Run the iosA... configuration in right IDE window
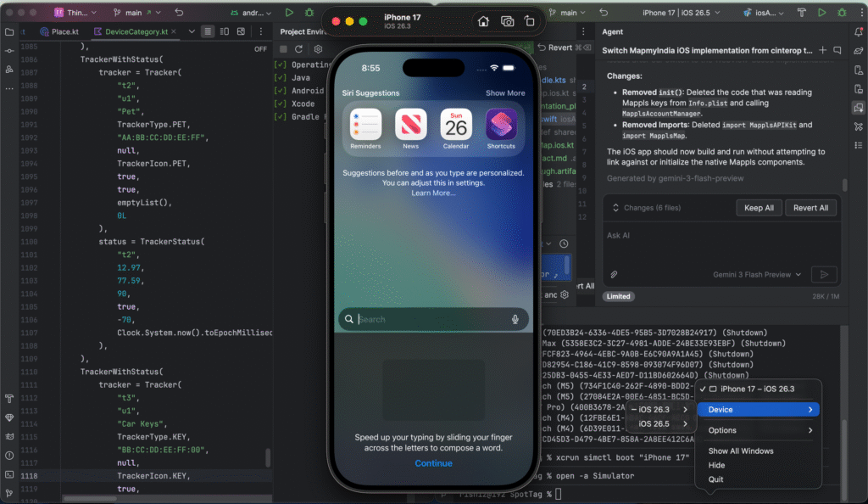The image size is (868, 504). (822, 12)
